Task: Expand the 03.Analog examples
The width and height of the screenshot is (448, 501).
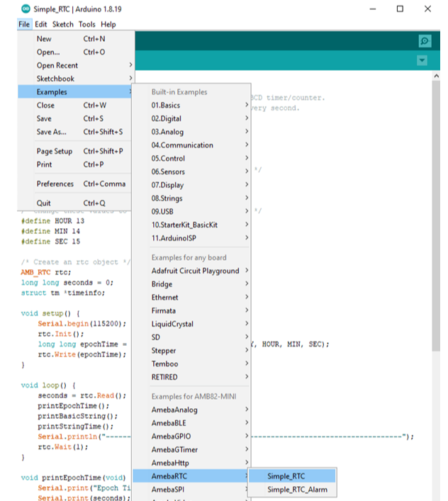Action: (191, 132)
